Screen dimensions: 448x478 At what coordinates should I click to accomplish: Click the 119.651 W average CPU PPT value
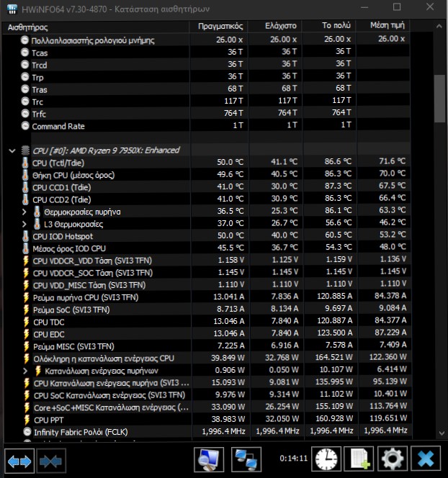[x=388, y=418]
